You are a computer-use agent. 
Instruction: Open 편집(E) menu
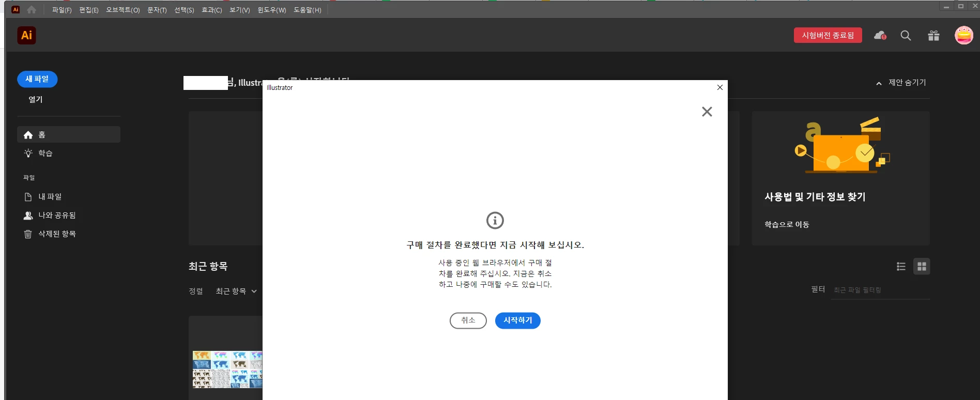click(89, 10)
